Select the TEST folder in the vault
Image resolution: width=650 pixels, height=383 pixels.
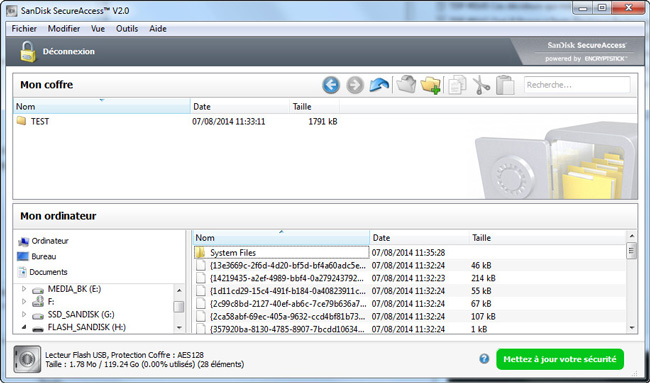click(x=40, y=122)
